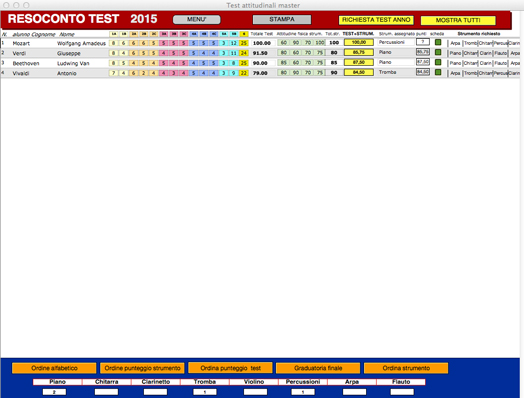Open Beethoven's green scheda square
This screenshot has height=398, width=524.
(x=438, y=62)
